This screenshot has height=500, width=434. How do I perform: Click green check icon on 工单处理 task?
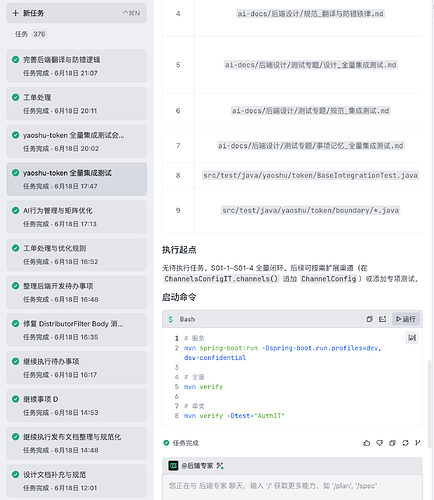pos(15,97)
